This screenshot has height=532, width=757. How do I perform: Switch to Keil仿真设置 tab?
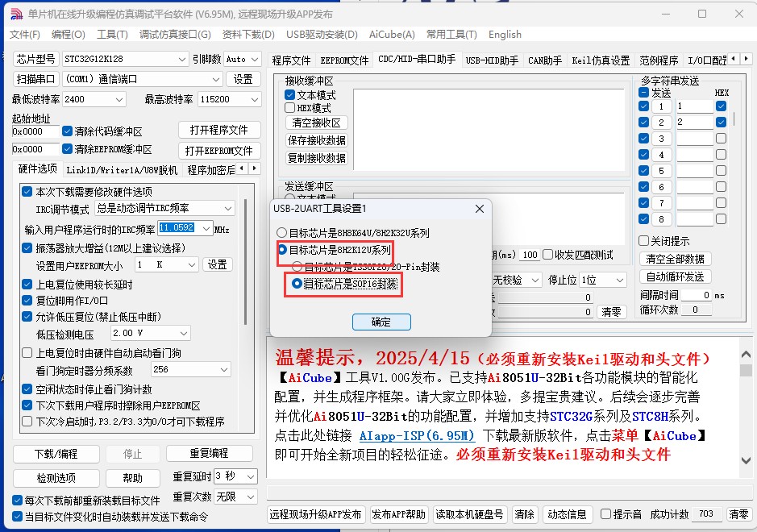601,60
